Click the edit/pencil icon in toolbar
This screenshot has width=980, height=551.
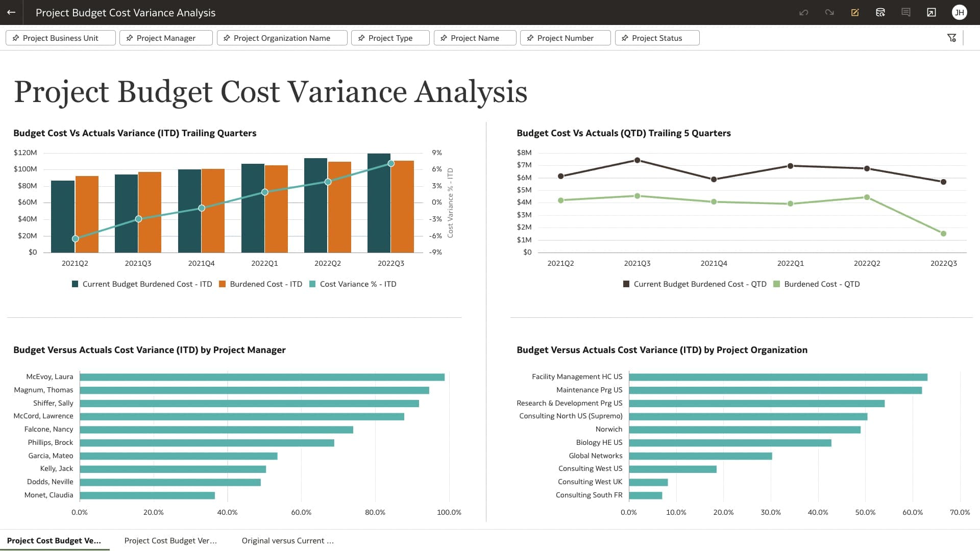click(855, 12)
